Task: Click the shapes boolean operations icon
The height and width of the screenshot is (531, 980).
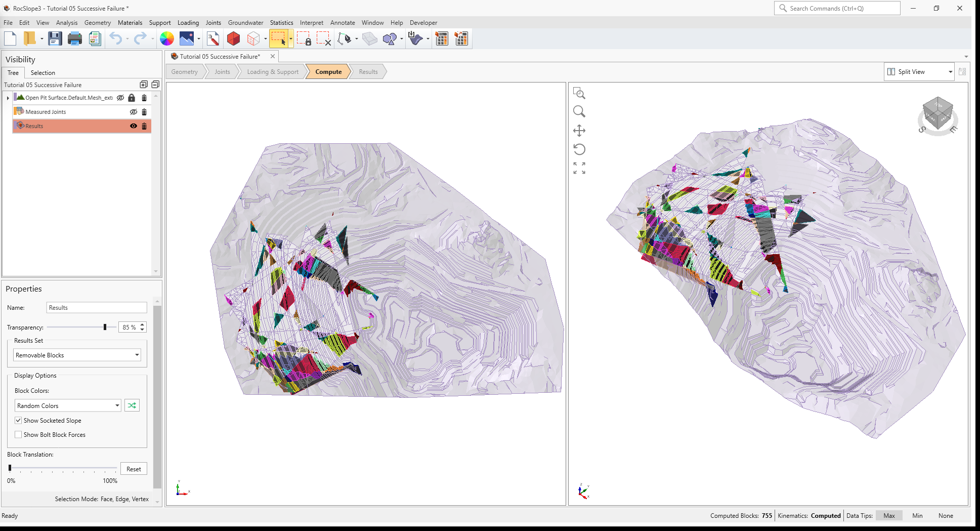Action: coord(390,38)
